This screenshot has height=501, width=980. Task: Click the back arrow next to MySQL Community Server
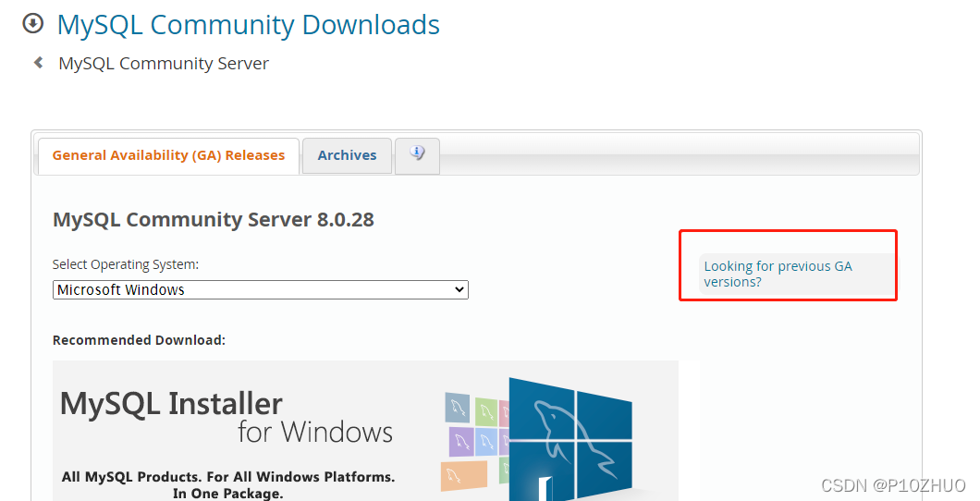click(x=39, y=63)
